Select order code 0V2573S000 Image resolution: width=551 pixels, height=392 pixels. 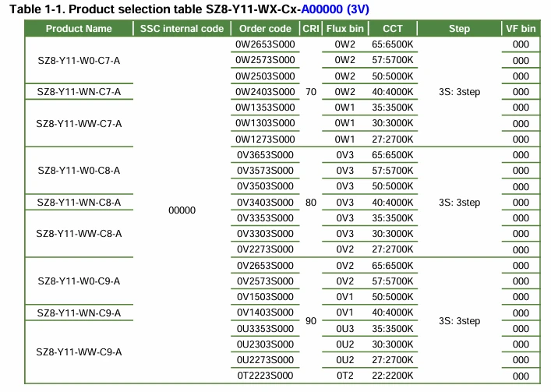(x=265, y=281)
